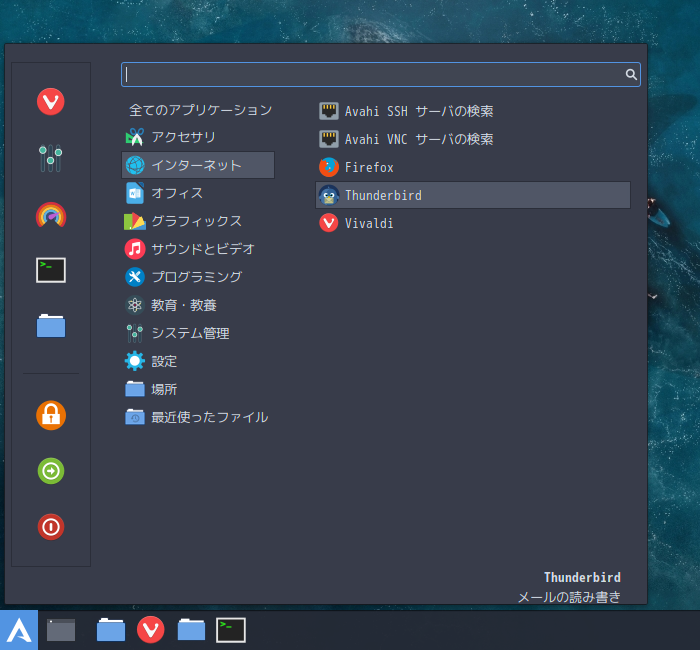This screenshot has height=650, width=700.
Task: Click the Vivaldi icon in the list
Action: point(329,223)
